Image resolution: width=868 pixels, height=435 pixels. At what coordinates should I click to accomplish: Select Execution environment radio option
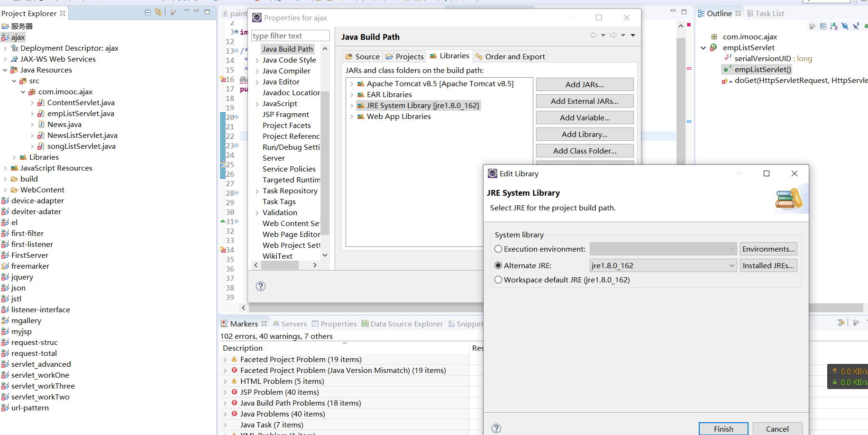498,249
